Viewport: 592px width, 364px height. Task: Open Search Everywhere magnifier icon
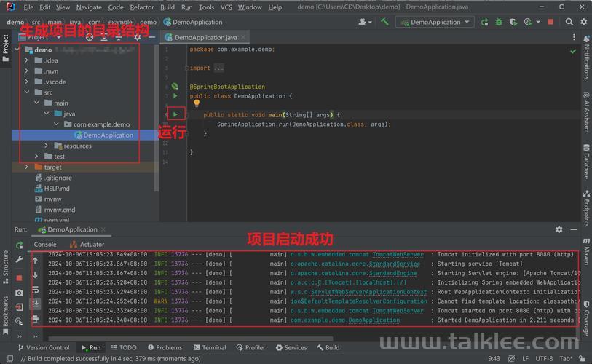click(x=569, y=22)
